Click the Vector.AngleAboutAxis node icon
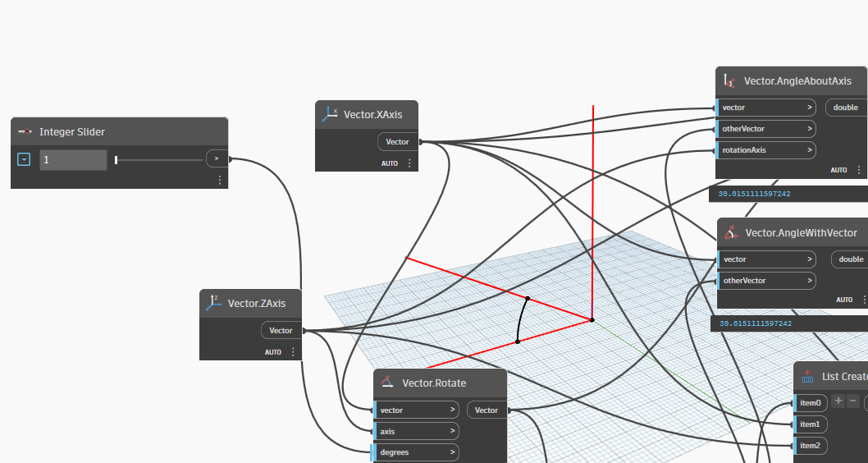This screenshot has width=868, height=463. 730,81
